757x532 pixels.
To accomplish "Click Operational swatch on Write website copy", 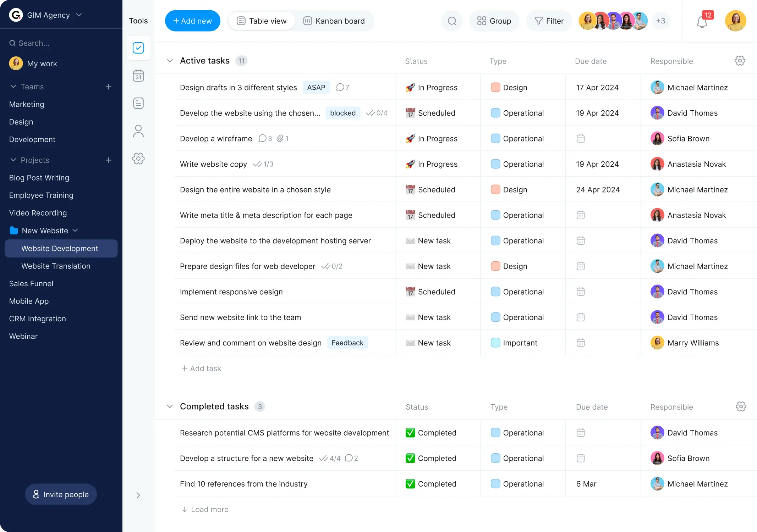I will (x=495, y=164).
